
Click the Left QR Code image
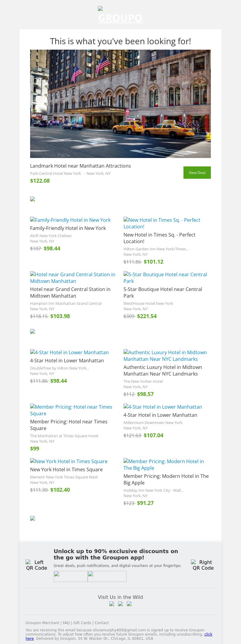[x=37, y=565]
